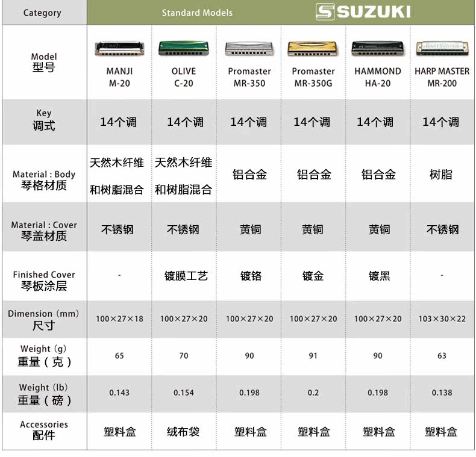
Task: Click the '100×27×18' dimension cell
Action: pos(119,319)
